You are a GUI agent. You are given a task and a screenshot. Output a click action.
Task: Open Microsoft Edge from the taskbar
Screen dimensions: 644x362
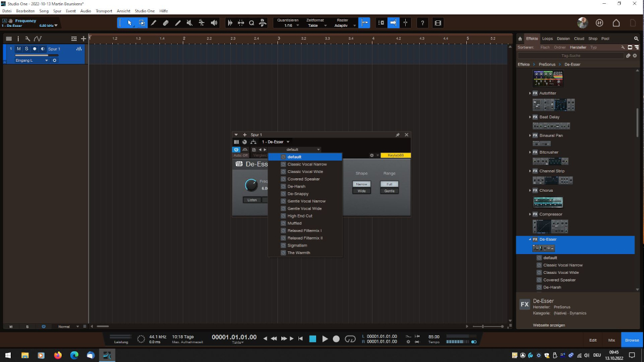(74, 355)
